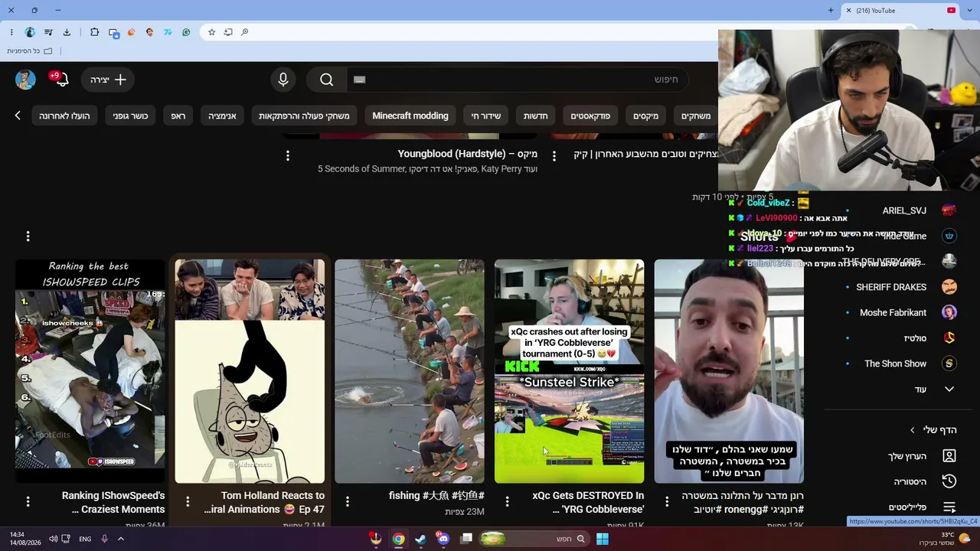Click the voice search microphone icon

coord(283,80)
